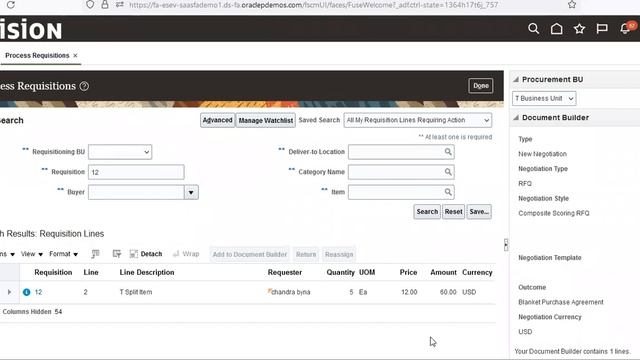Click Manage Watchlist button
Image resolution: width=640 pixels, height=360 pixels.
pos(266,120)
